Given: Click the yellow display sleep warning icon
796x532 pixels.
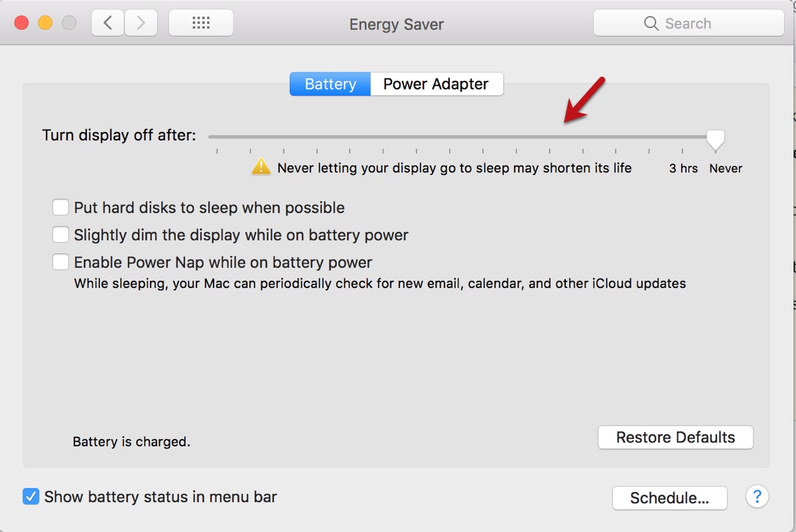Looking at the screenshot, I should pos(261,166).
